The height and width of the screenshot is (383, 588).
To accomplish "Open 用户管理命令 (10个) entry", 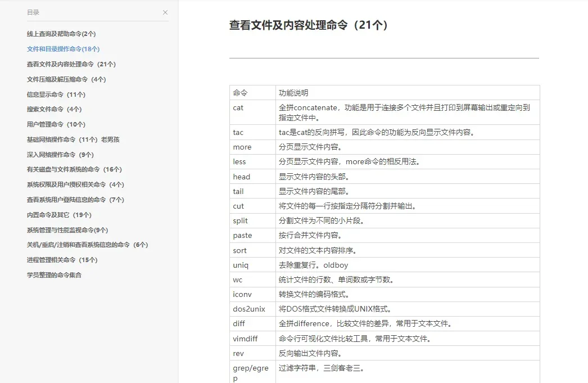I will pos(56,124).
